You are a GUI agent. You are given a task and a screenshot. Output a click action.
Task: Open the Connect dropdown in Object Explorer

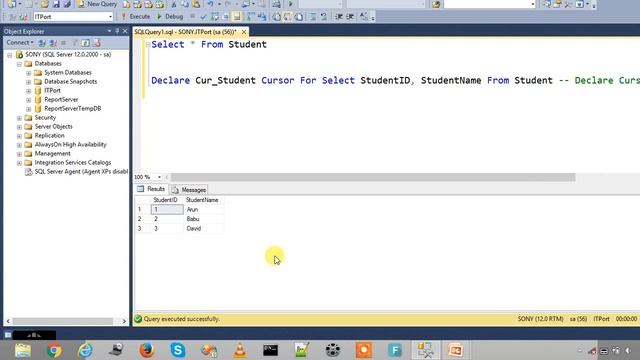pyautogui.click(x=20, y=42)
